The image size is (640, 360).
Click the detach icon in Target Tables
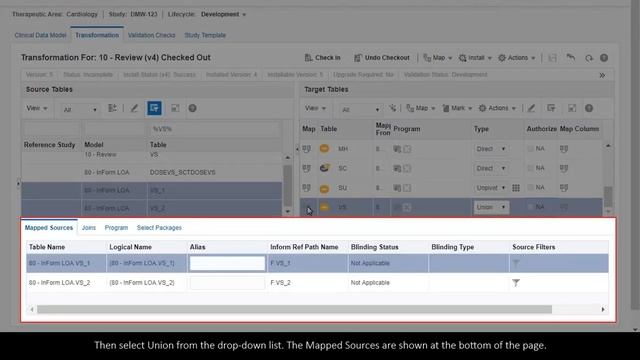tap(572, 108)
